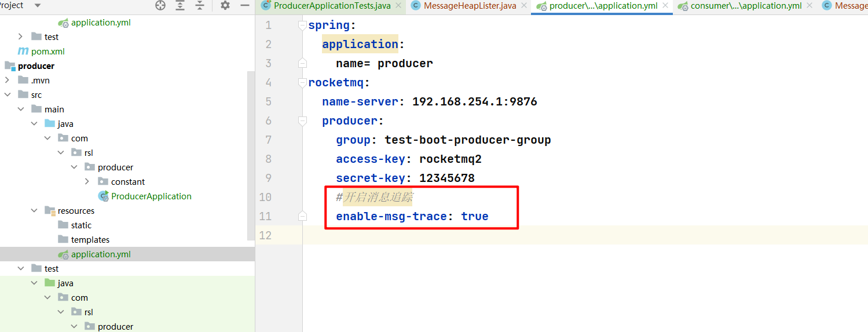Select application.yml at top of tree
Viewport: 868px width, 332px height.
point(101,22)
